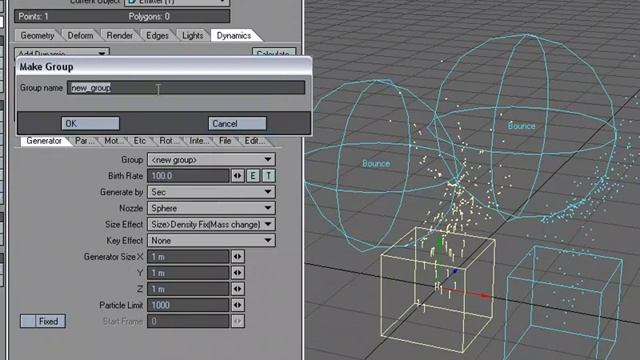Click the left Bounce collision sphere label
The image size is (640, 360).
376,164
